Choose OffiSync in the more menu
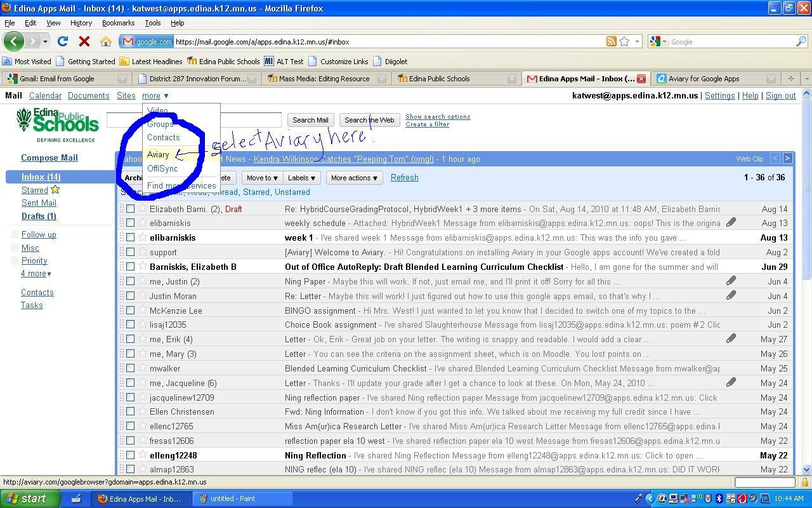This screenshot has height=508, width=812. (162, 168)
